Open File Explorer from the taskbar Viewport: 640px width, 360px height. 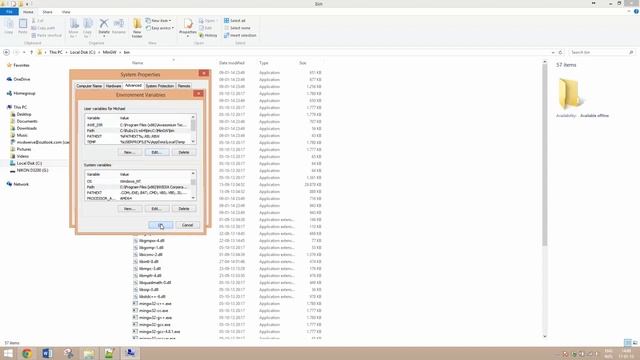click(89, 353)
